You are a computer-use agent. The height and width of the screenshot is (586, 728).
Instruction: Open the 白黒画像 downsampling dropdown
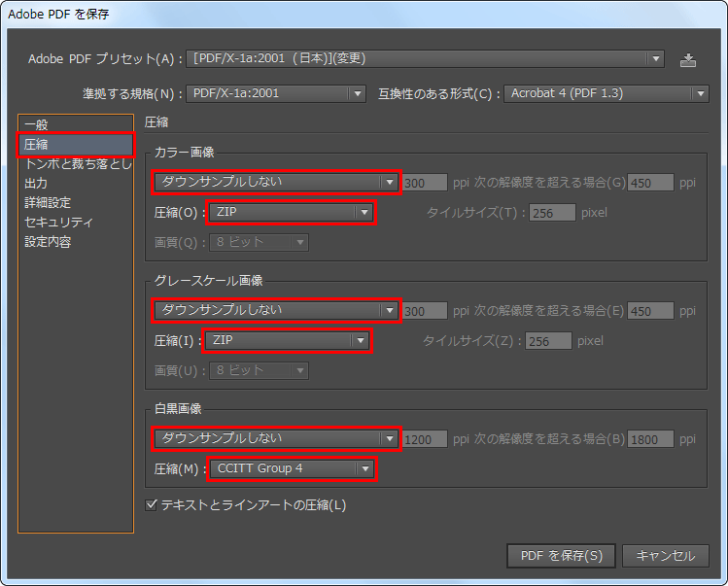(276, 439)
